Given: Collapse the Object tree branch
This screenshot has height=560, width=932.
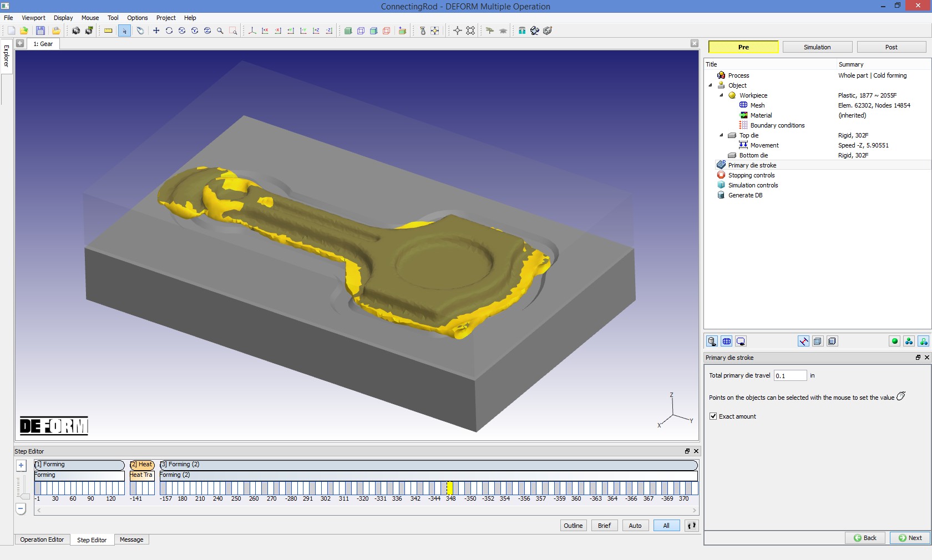Looking at the screenshot, I should click(712, 85).
